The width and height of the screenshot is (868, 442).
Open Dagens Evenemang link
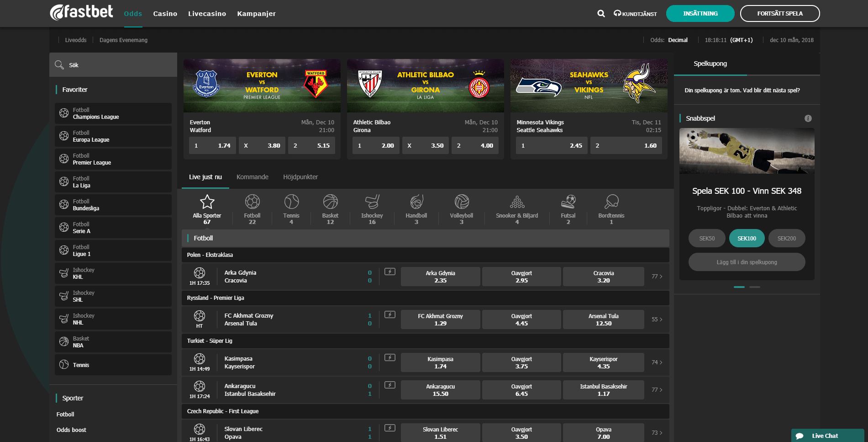click(123, 40)
